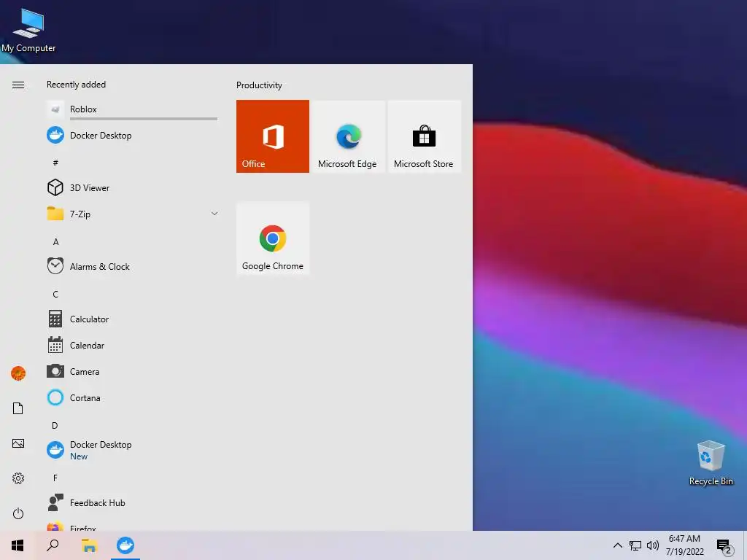Open Docker Desktop marked New
747x560 pixels.
coord(132,450)
